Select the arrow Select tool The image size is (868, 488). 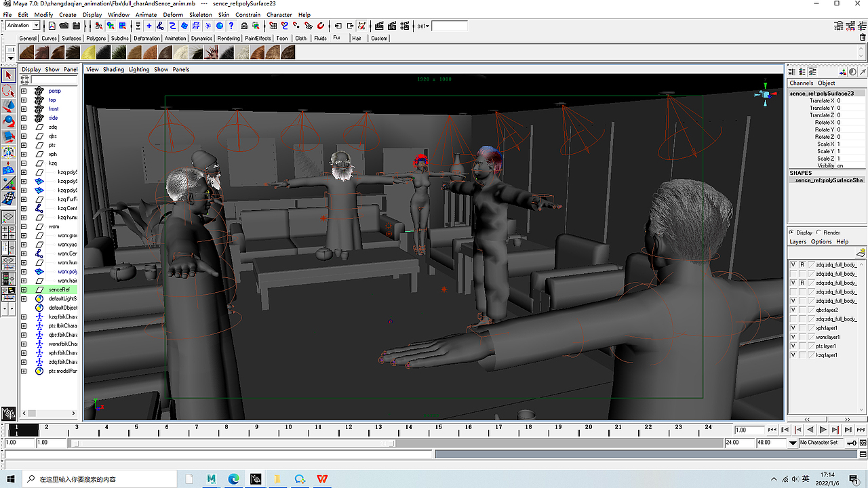coord(9,76)
